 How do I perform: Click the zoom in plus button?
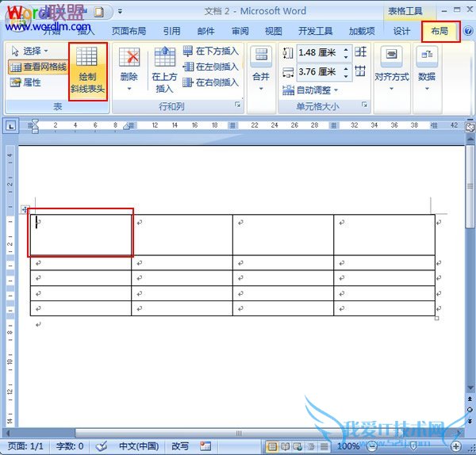tap(455, 446)
